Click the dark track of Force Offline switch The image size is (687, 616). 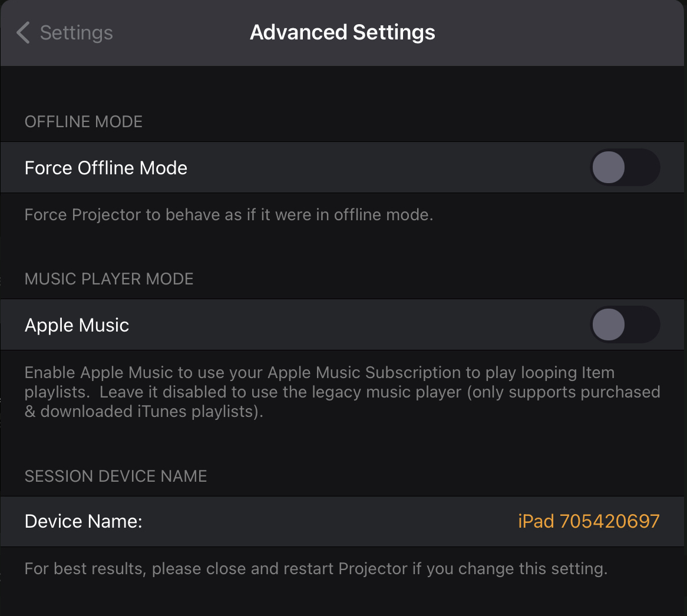tap(642, 167)
